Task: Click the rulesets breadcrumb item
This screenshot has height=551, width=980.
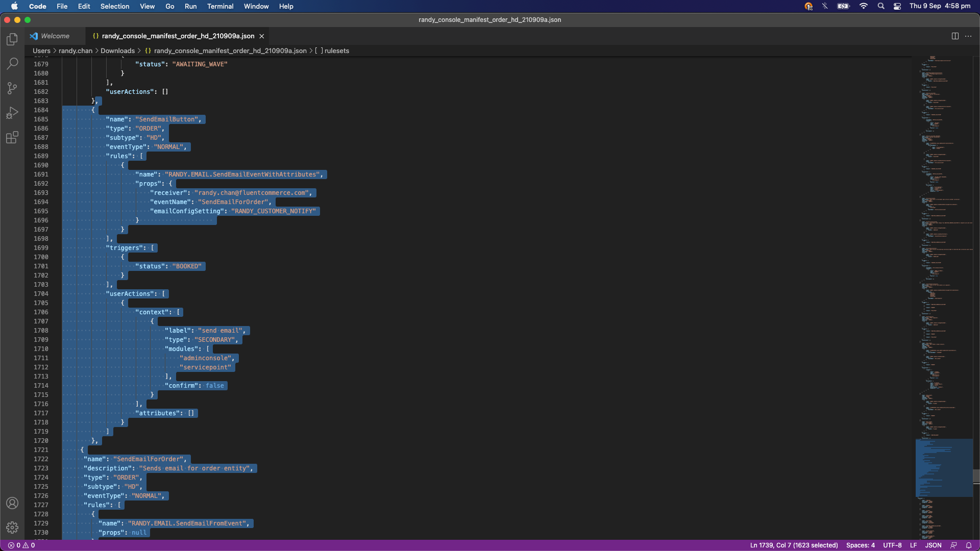Action: [336, 51]
